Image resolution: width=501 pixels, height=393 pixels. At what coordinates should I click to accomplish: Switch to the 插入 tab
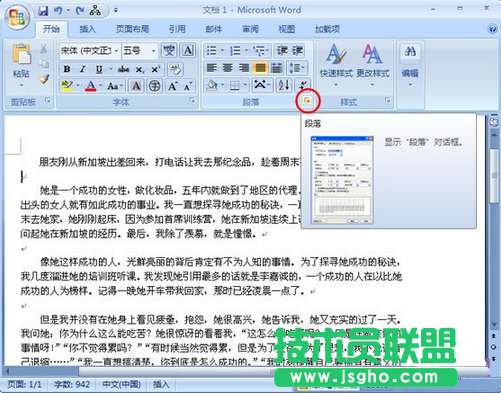pos(87,29)
